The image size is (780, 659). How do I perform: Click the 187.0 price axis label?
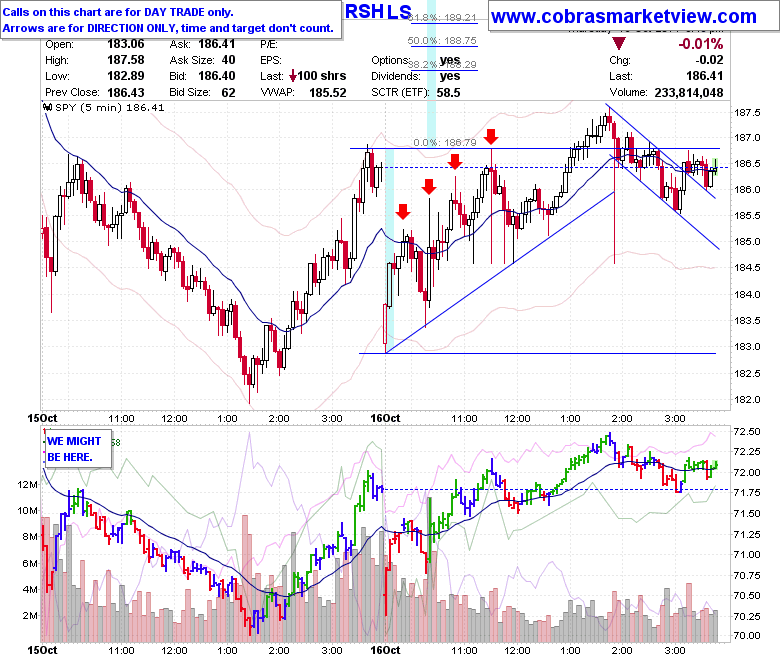point(747,138)
